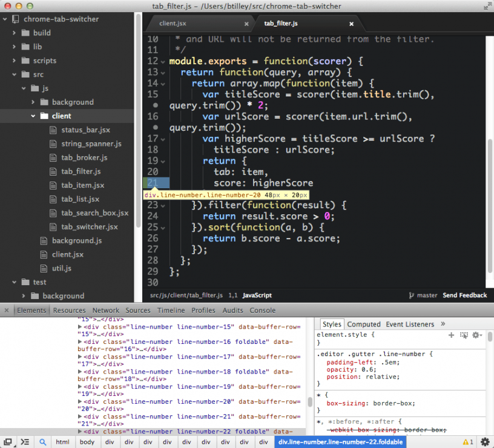Add a new style rule with the plus icon
Image resolution: width=494 pixels, height=448 pixels.
tap(451, 334)
